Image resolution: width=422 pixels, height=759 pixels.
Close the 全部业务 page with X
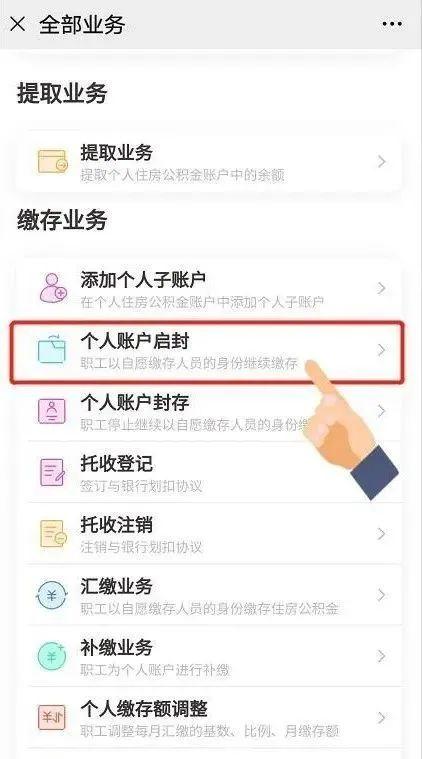(x=17, y=24)
